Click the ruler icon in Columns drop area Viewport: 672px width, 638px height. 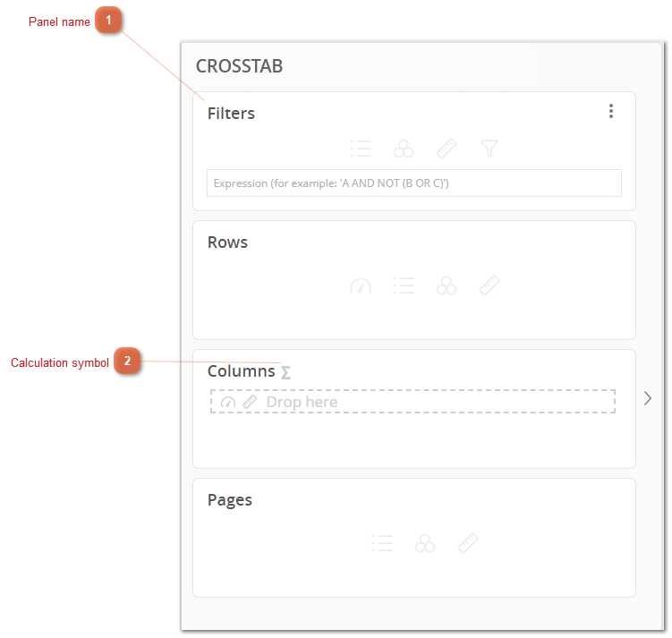point(250,402)
